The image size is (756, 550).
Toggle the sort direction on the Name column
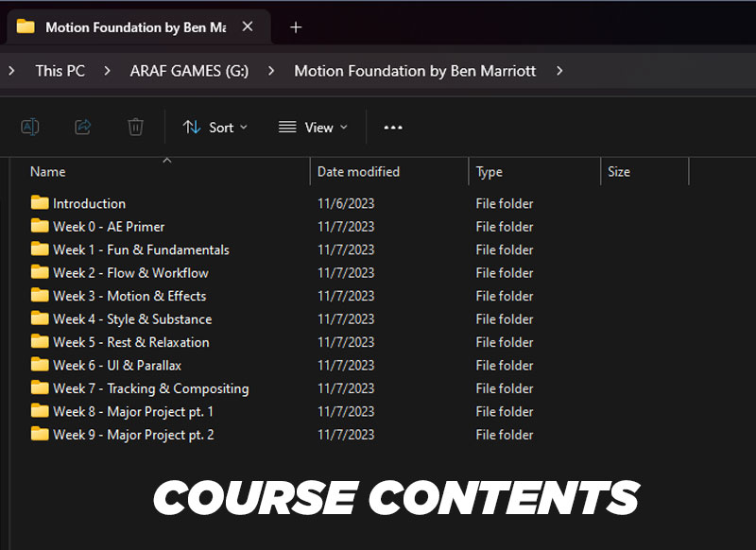pyautogui.click(x=166, y=161)
